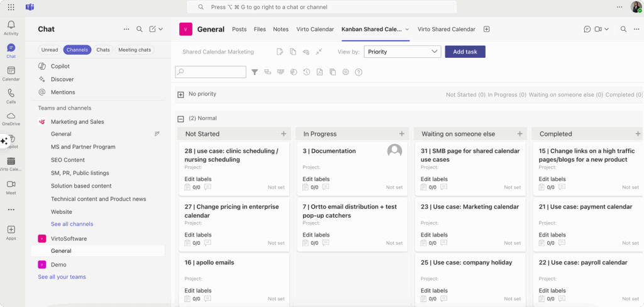
Task: Click the copy pages icon after PDF icon
Action: coord(333,72)
